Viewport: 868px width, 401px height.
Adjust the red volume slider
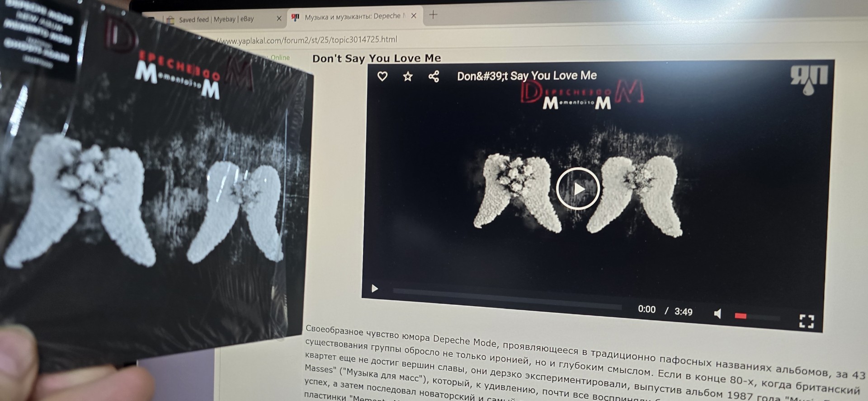(757, 317)
